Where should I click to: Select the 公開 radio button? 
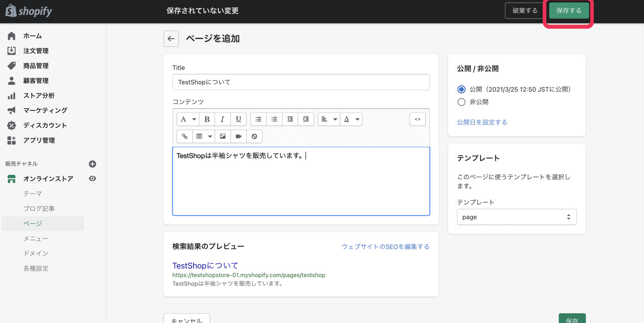pyautogui.click(x=461, y=89)
